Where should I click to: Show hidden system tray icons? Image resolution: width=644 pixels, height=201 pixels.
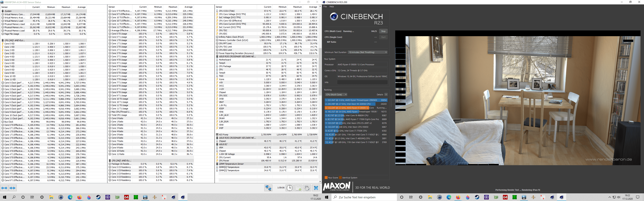pos(609,197)
